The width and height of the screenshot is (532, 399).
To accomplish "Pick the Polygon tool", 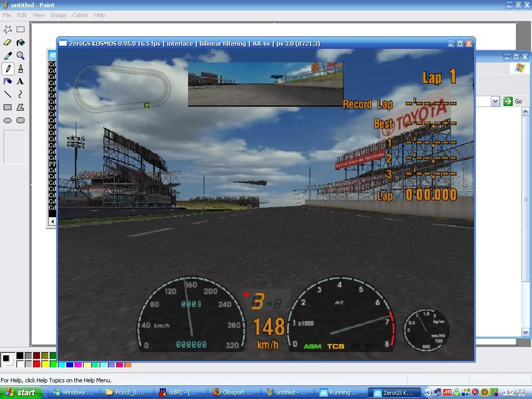I will click(21, 107).
